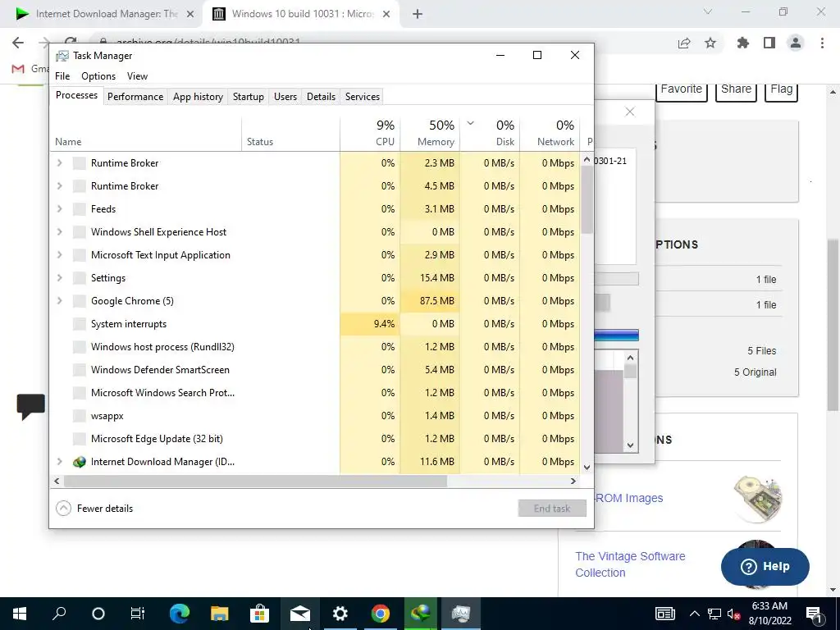Open taskbar Search magnifier

coord(59,614)
